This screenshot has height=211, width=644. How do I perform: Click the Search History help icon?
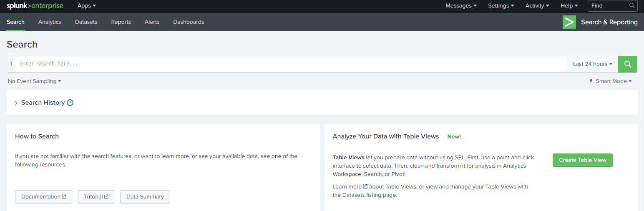point(70,103)
